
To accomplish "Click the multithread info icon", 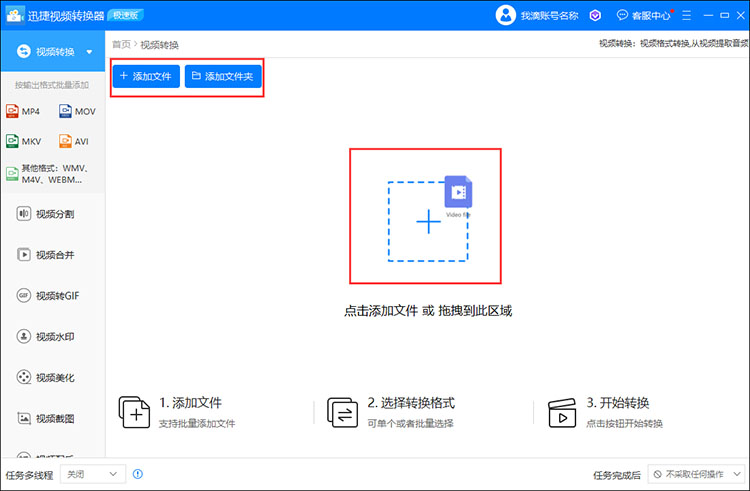I will 138,474.
